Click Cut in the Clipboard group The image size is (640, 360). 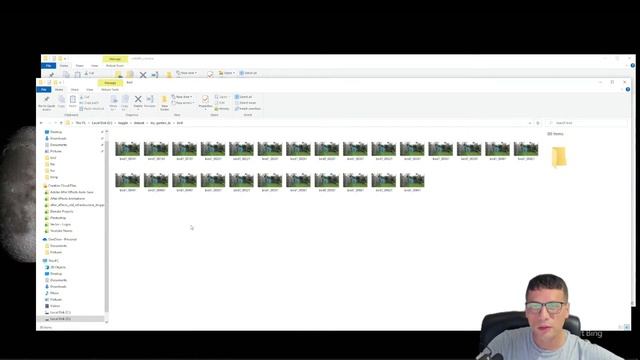point(85,97)
